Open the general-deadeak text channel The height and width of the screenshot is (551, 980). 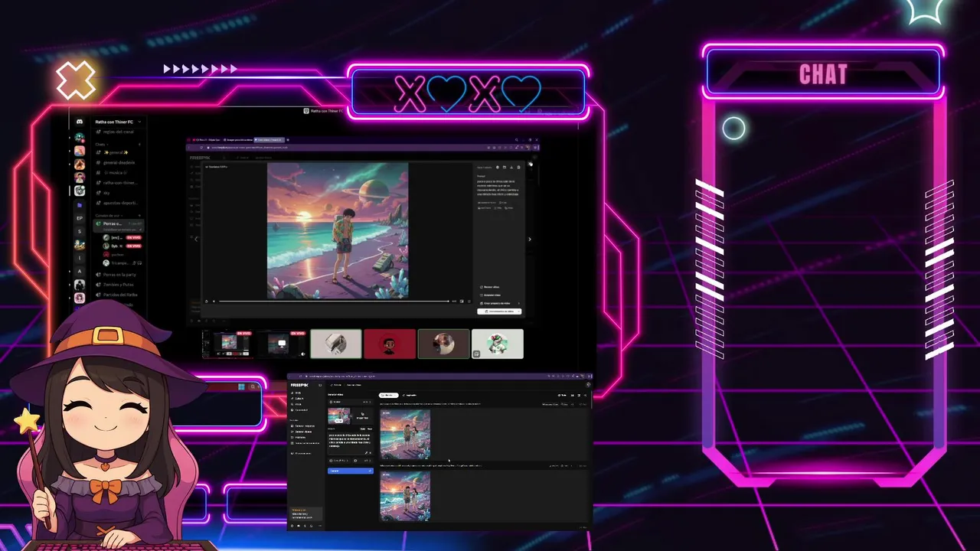click(x=118, y=162)
